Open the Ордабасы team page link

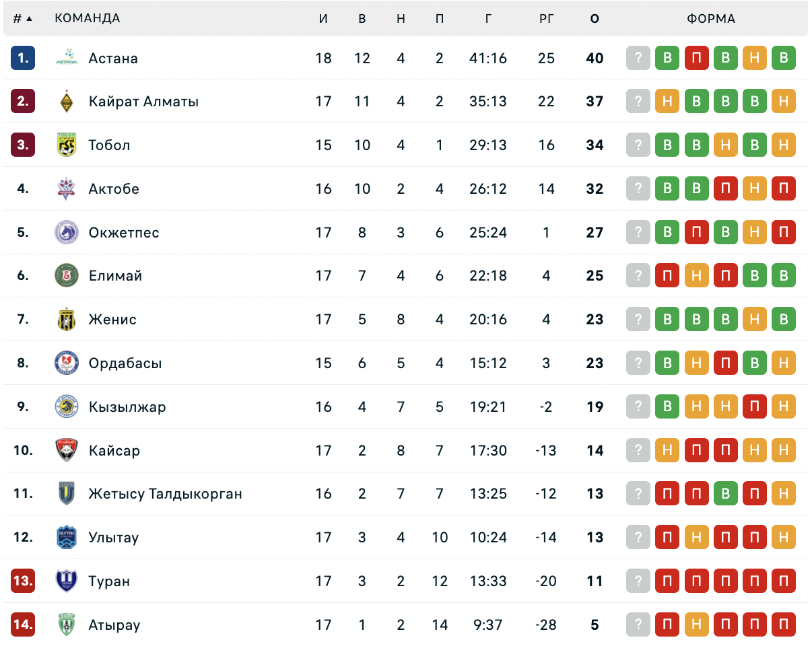tap(125, 363)
